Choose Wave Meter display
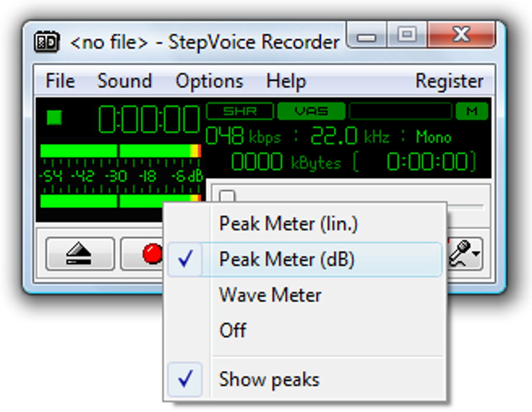 [x=305, y=295]
